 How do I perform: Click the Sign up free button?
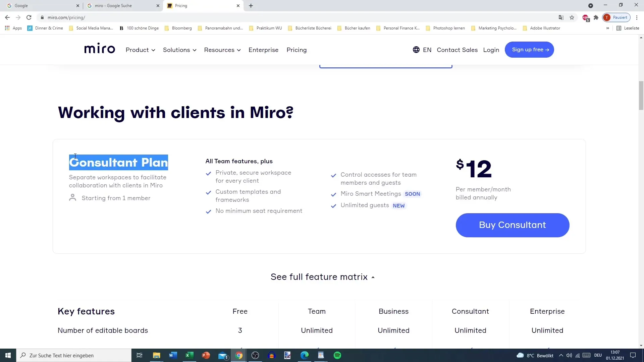tap(529, 50)
